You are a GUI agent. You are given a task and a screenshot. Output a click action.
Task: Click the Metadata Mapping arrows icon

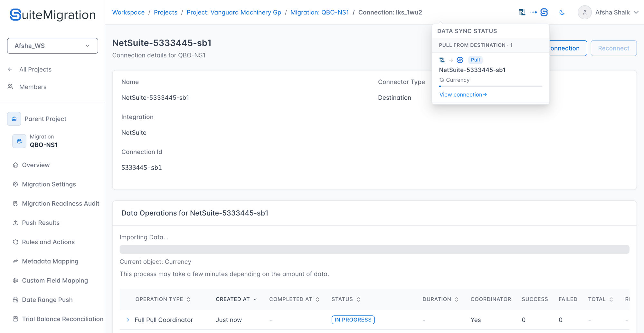tap(15, 261)
